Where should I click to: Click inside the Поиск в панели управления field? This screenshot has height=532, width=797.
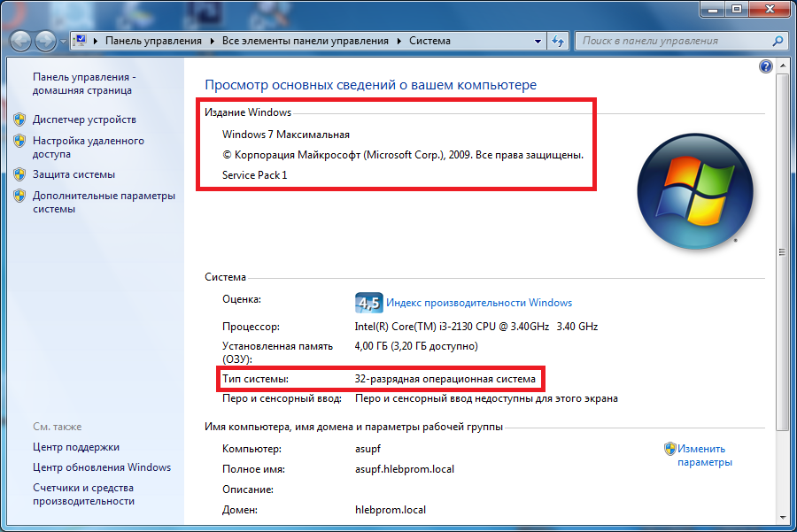[x=673, y=41]
